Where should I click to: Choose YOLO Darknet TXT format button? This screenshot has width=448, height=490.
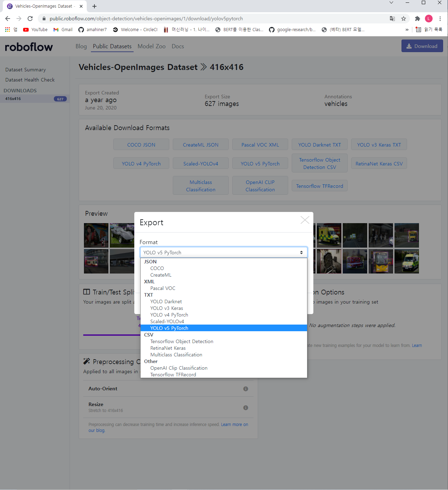(x=320, y=145)
